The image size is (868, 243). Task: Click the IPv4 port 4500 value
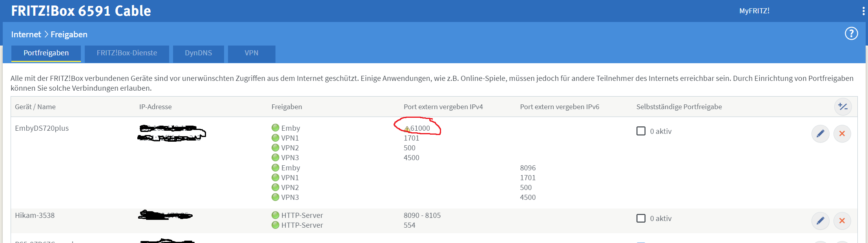pos(411,157)
